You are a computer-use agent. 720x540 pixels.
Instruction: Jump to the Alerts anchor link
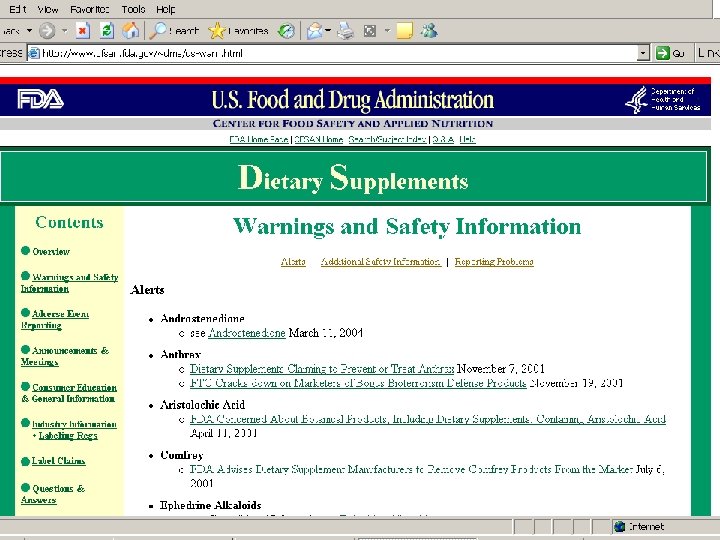(293, 261)
